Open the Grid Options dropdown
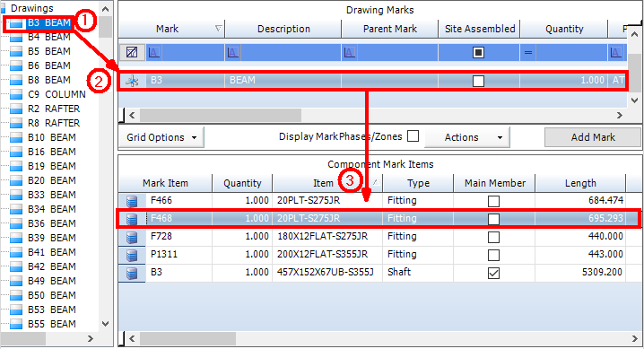The image size is (644, 349). tap(161, 137)
